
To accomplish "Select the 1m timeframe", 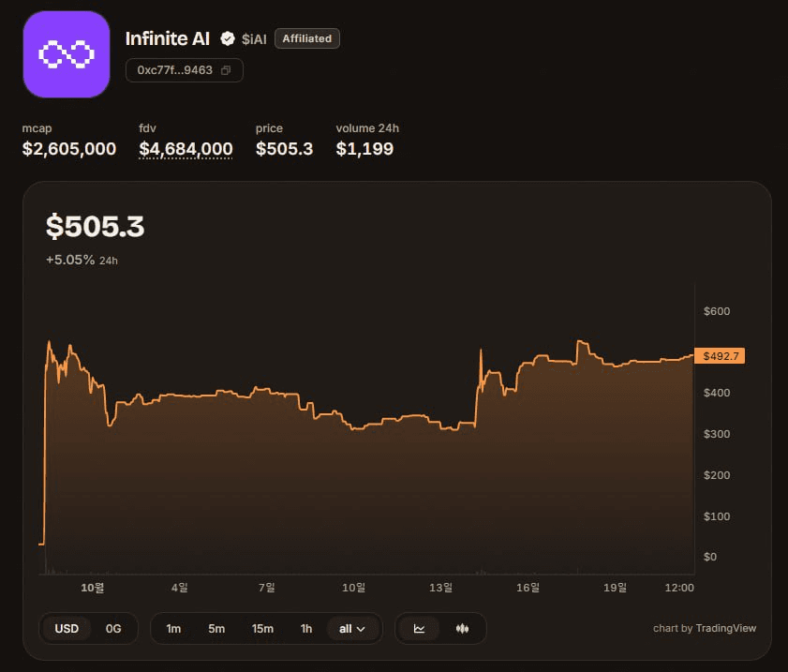I will [173, 628].
